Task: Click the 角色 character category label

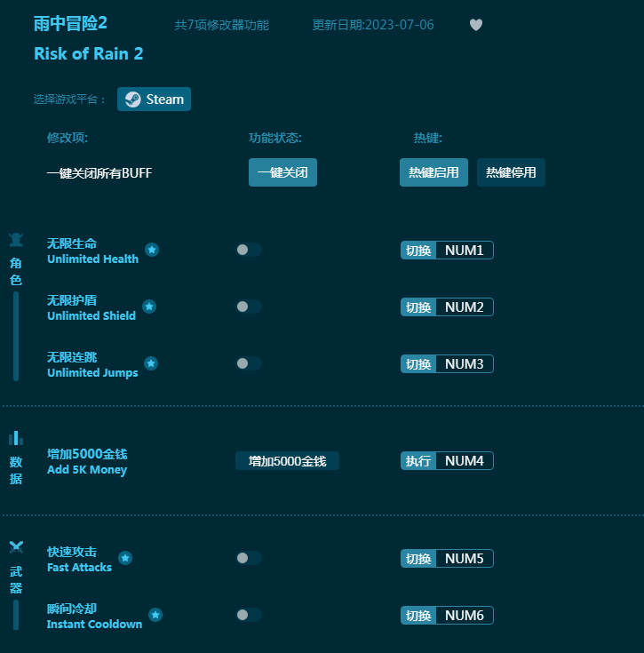Action: coord(16,272)
